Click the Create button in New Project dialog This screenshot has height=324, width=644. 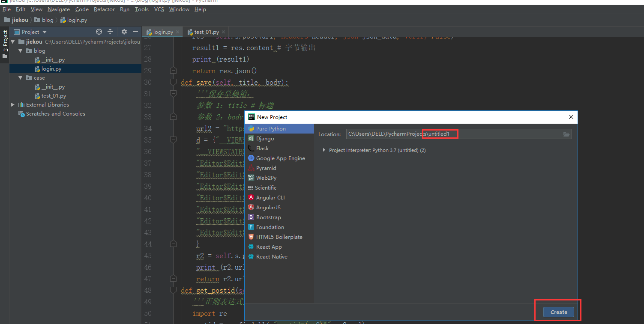click(x=558, y=312)
